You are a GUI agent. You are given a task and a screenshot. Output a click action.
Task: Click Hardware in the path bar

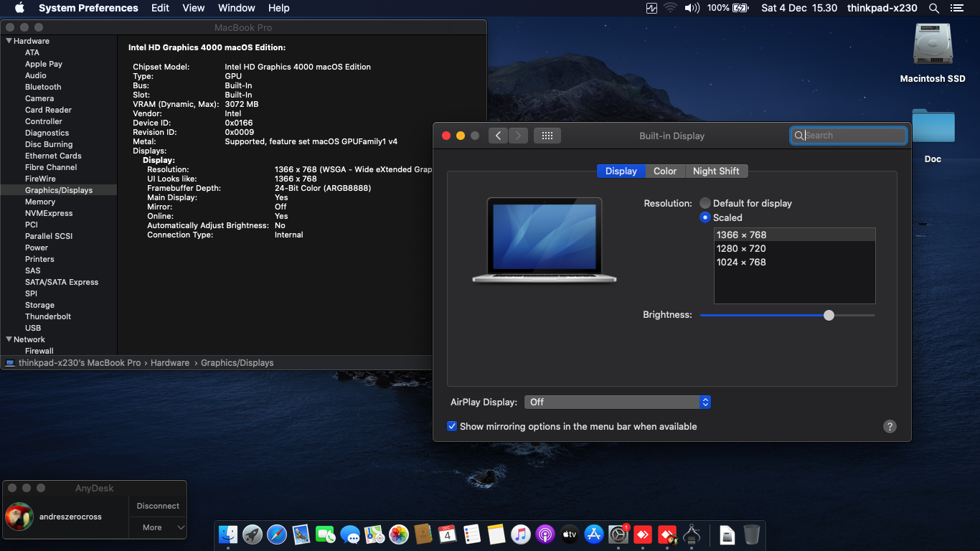point(170,363)
